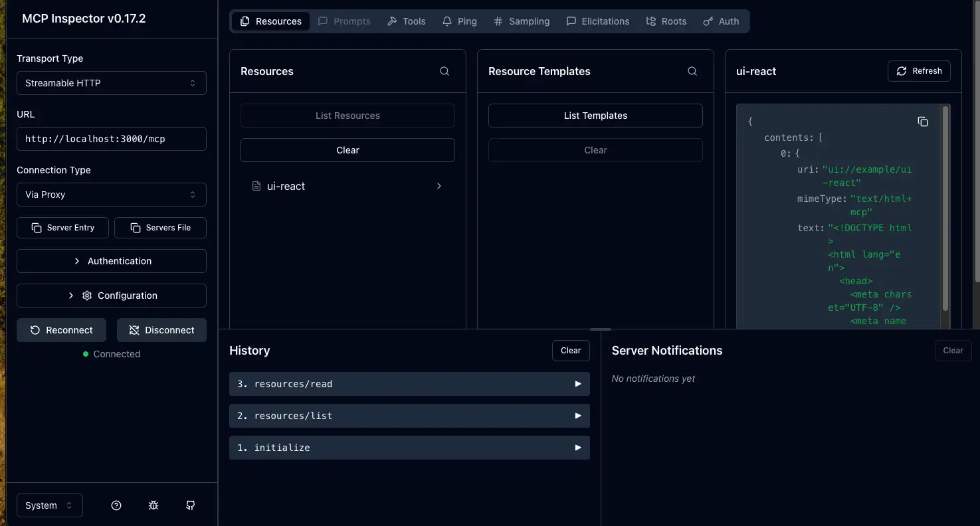Click the "No notifications yet" message
The image size is (980, 526).
click(654, 379)
